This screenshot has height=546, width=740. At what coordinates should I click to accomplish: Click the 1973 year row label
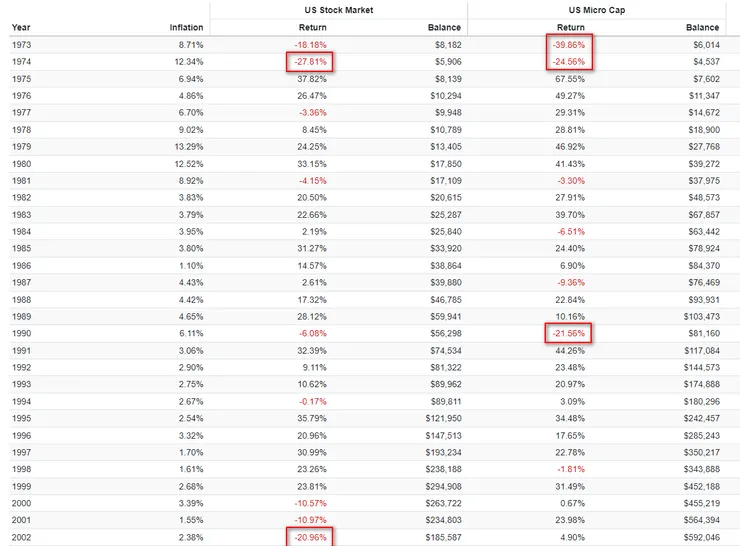(21, 45)
